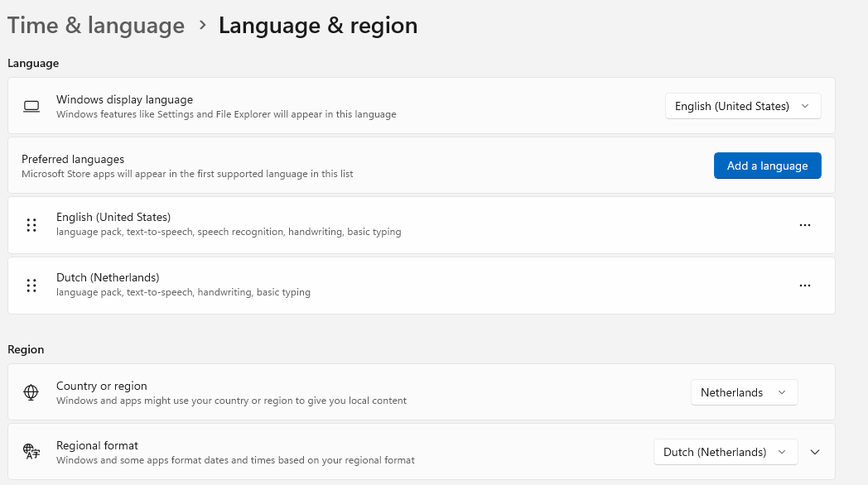This screenshot has width=868, height=485.
Task: Click the Add a language button
Action: [767, 166]
